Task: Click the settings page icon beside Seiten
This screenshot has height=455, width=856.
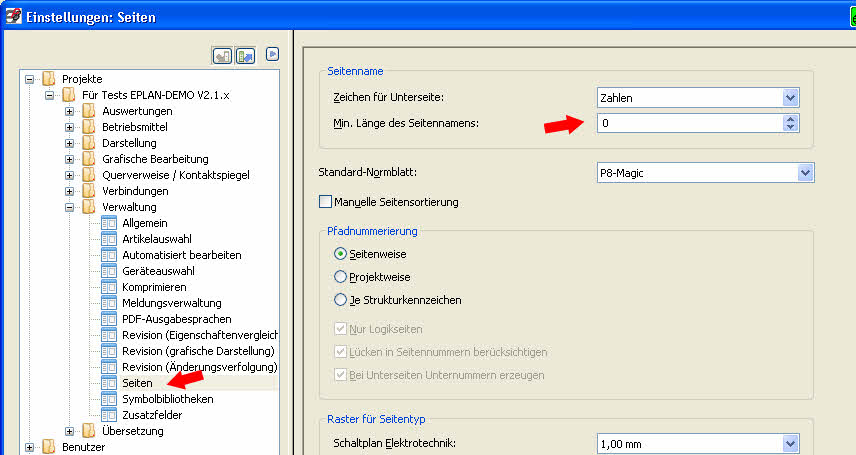Action: (x=109, y=383)
